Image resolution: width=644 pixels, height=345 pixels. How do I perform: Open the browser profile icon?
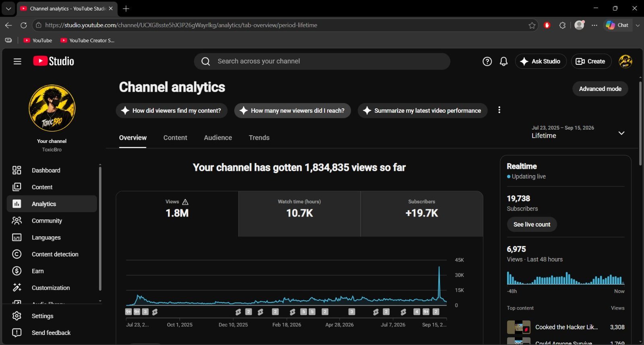coord(580,25)
